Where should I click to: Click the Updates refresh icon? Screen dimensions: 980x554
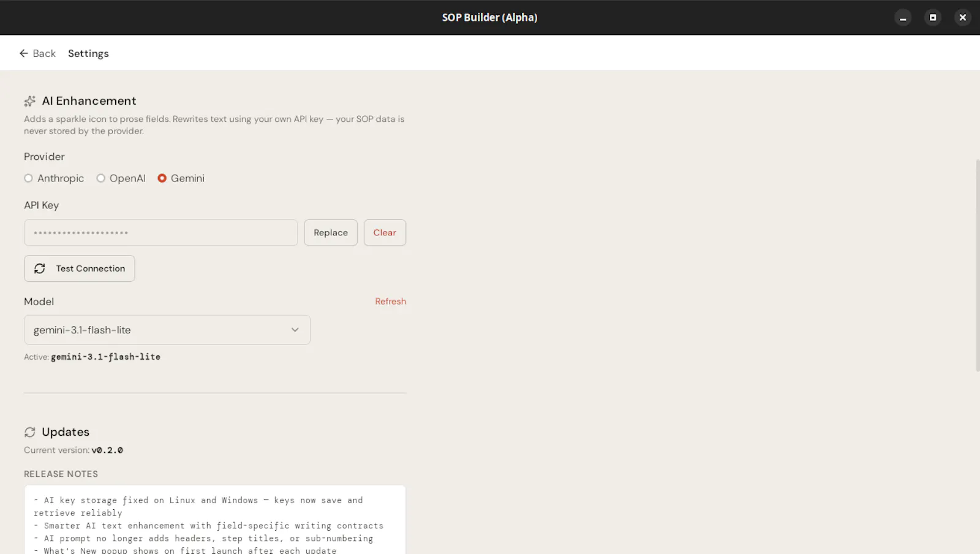pyautogui.click(x=29, y=432)
